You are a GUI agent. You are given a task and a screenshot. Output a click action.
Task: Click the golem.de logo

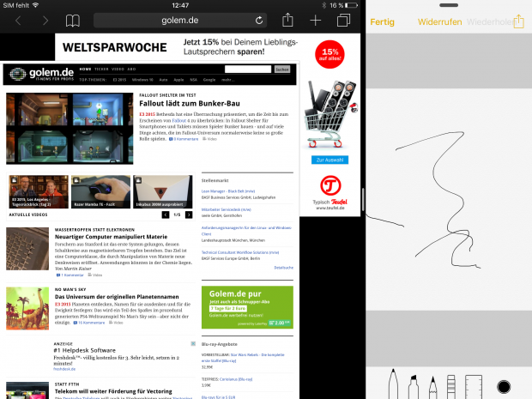pyautogui.click(x=41, y=74)
